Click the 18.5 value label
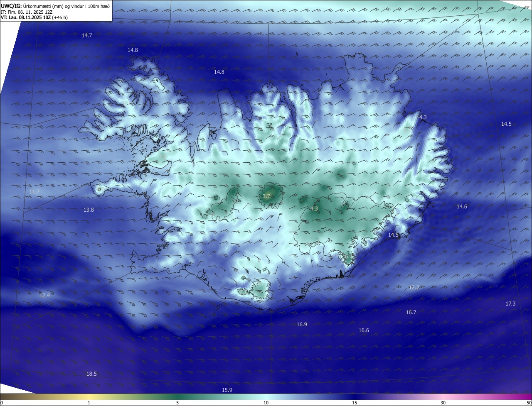Screen dimensions: 532x406 pyautogui.click(x=91, y=374)
